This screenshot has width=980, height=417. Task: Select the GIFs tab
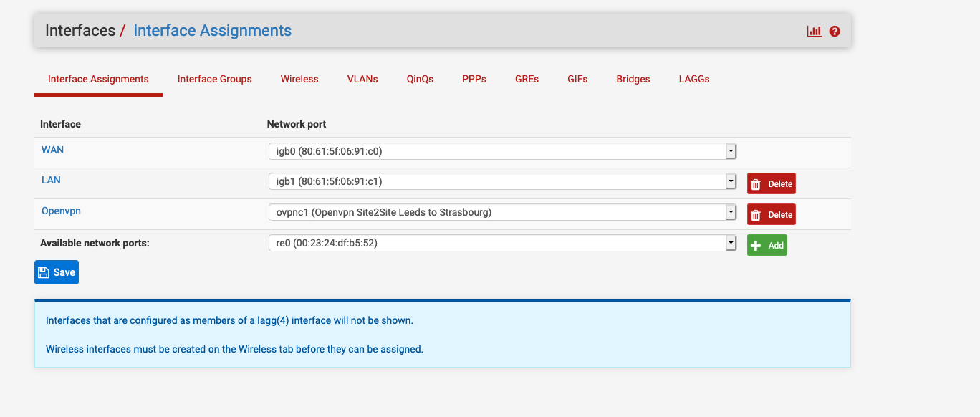577,79
